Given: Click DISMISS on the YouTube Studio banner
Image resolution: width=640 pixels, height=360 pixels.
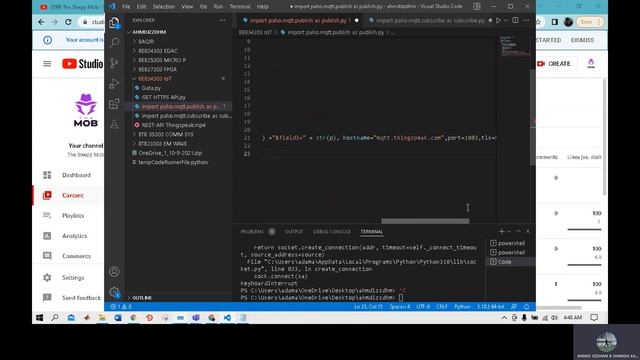Looking at the screenshot, I should (582, 40).
